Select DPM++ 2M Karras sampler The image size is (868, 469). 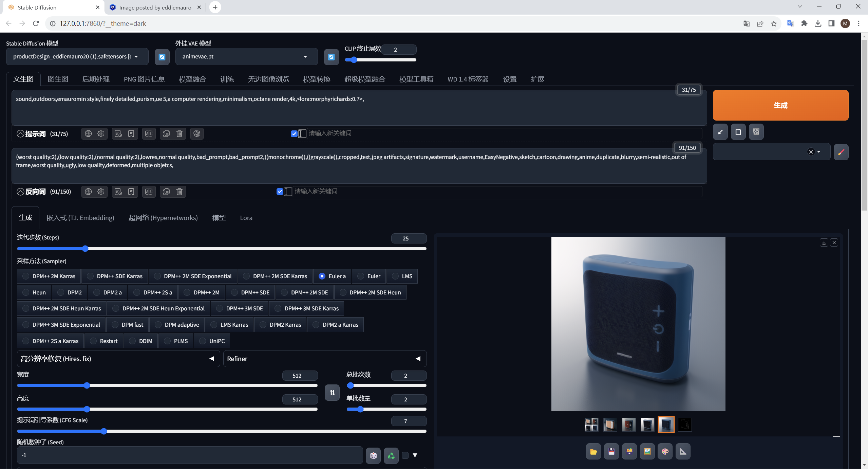(x=49, y=276)
